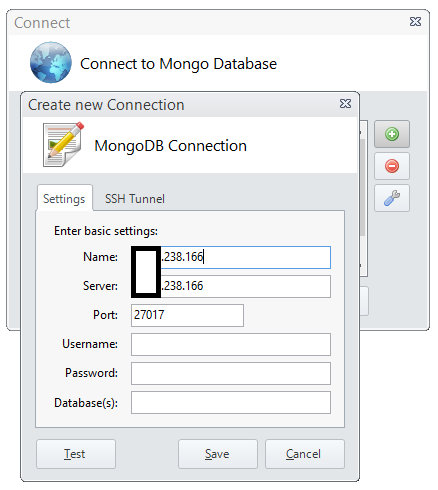This screenshot has width=438, height=490.
Task: Close the Create new Connection dialog
Action: pos(345,104)
